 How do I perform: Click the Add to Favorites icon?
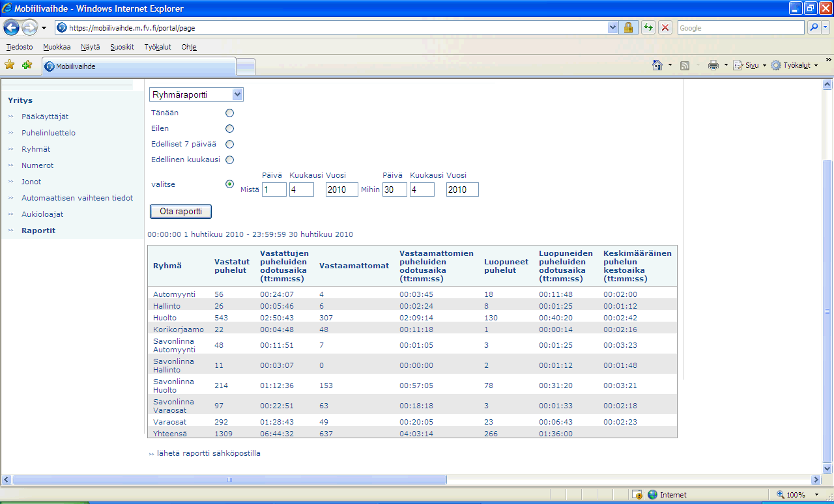click(27, 64)
